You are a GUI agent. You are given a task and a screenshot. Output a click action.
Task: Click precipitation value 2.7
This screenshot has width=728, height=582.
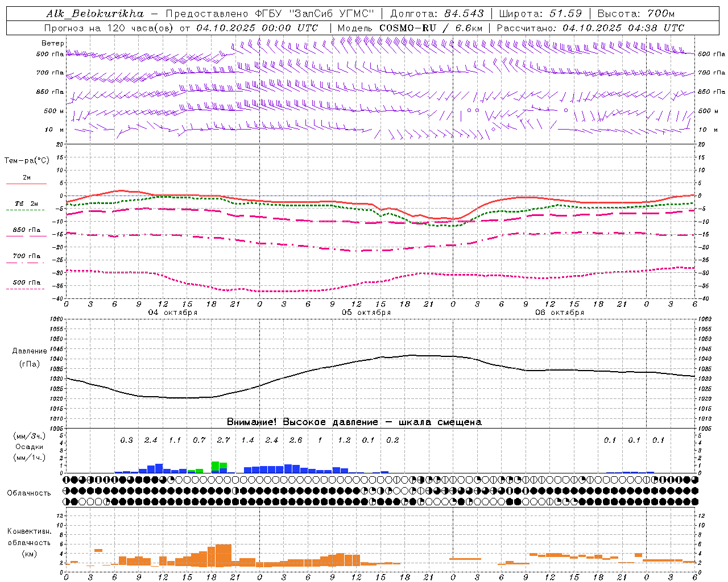(224, 440)
